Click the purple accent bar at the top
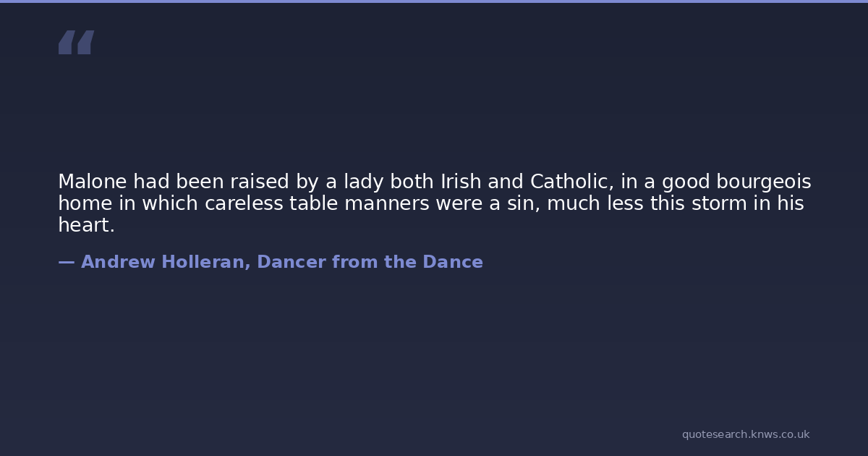 434,1
